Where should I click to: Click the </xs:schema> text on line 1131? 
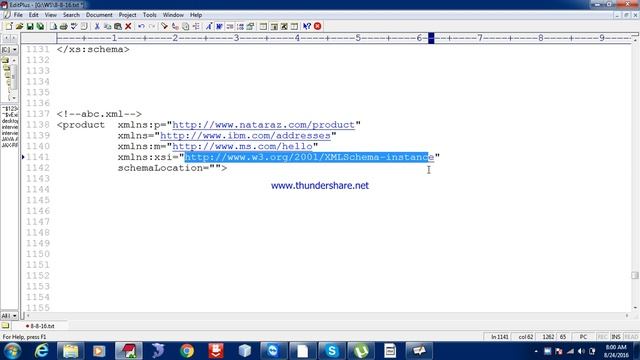click(93, 49)
